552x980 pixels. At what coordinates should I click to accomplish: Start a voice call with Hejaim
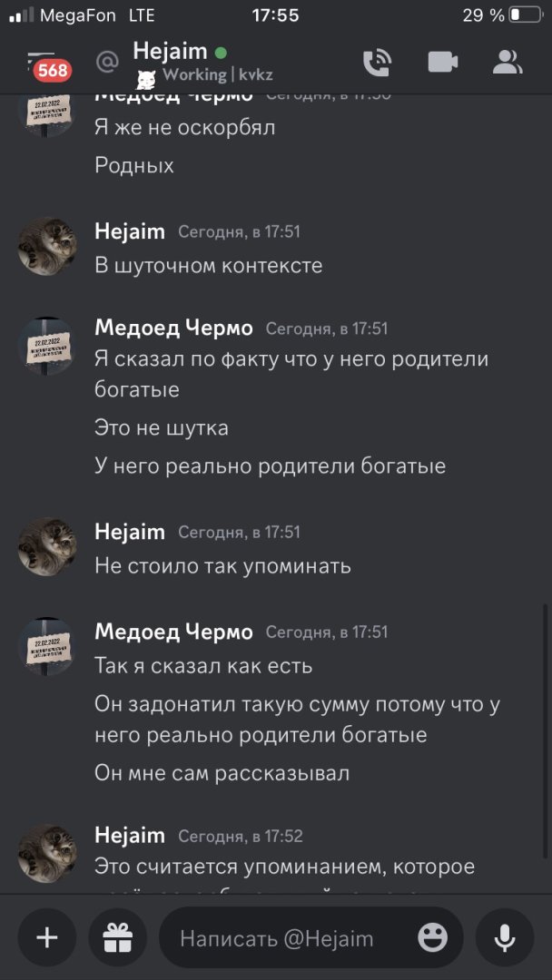(x=377, y=62)
